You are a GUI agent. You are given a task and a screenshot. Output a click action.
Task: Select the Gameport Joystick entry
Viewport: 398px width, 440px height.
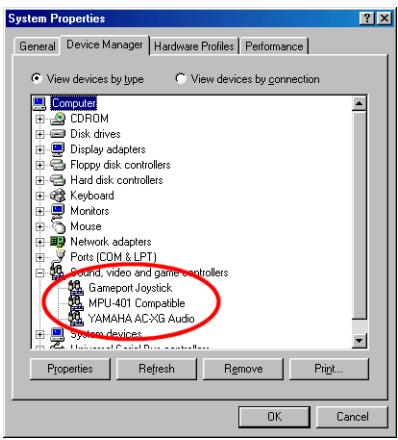coord(130,288)
